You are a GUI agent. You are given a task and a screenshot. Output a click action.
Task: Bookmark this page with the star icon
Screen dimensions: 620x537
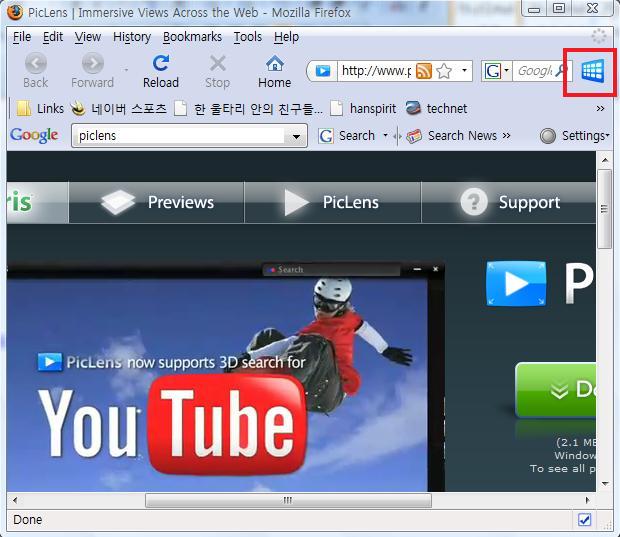pos(444,71)
